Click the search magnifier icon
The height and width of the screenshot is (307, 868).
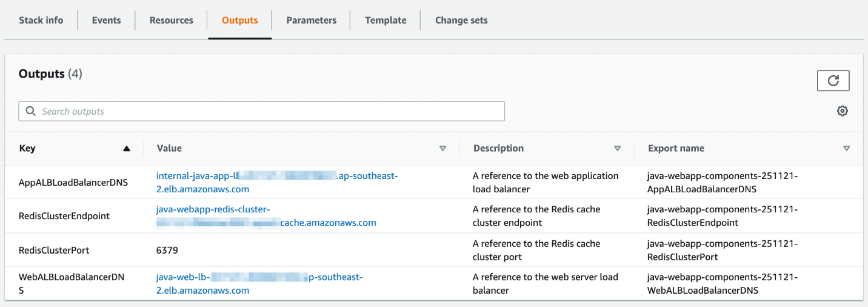pyautogui.click(x=31, y=112)
